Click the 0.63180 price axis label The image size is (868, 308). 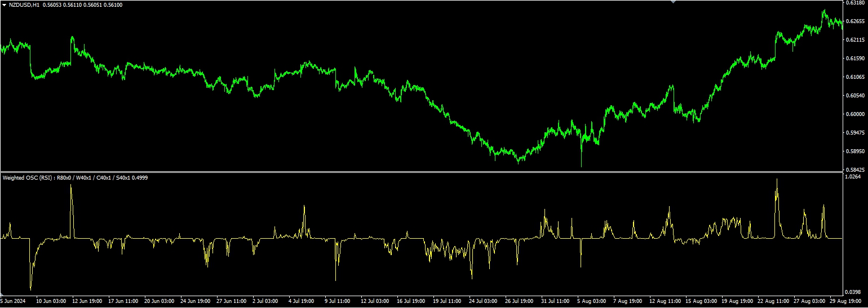[856, 3]
